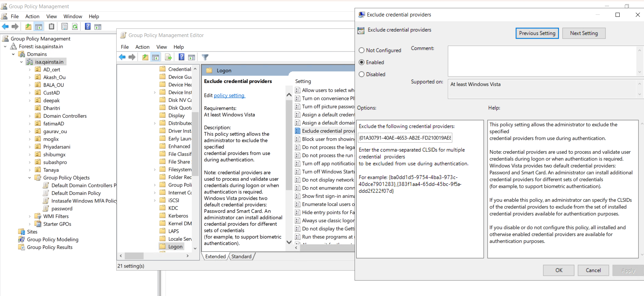The width and height of the screenshot is (644, 296).
Task: Expand the Domain Controllers OU
Action: click(29, 116)
